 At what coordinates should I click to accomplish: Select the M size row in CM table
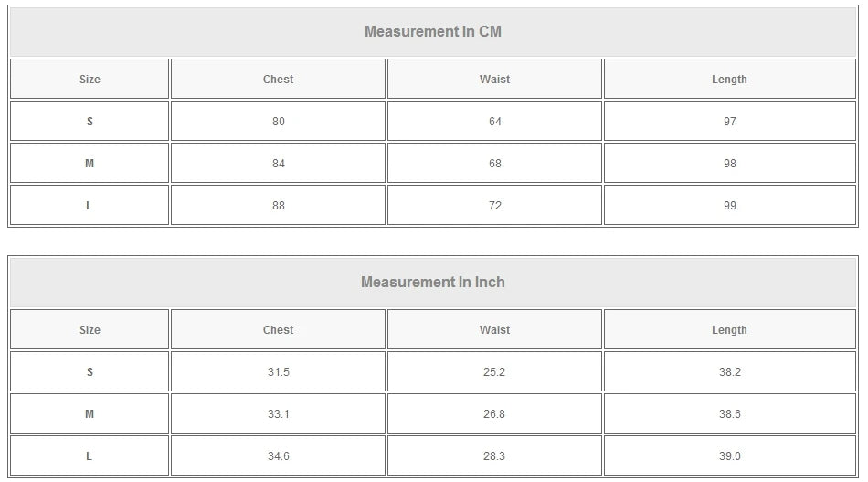(x=90, y=164)
